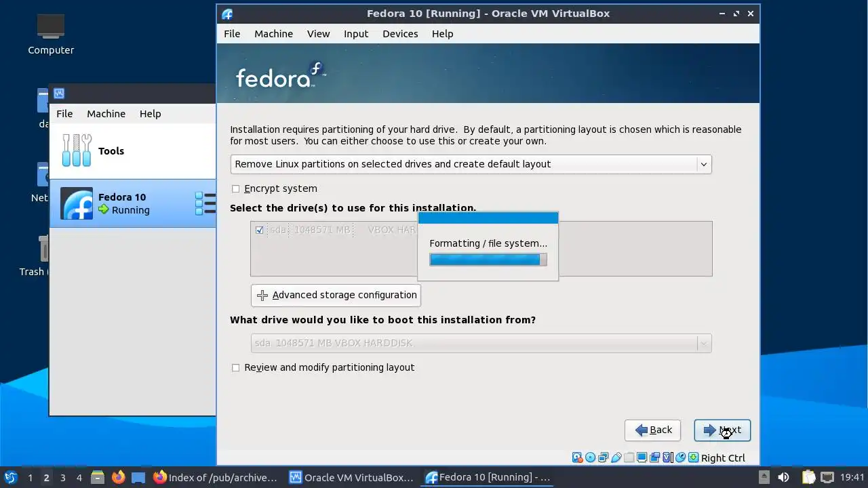Open Help menu in VirtualBox Manager
868x488 pixels.
150,114
